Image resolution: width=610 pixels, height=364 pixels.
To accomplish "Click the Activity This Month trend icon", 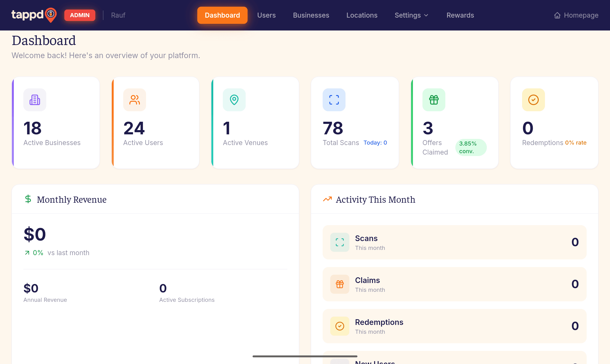I will tap(327, 199).
